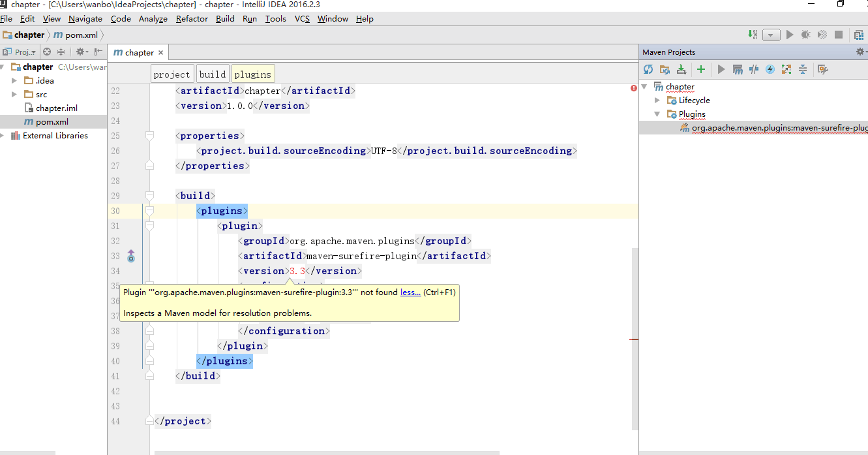
Task: Click the red error stripe mark
Action: [634, 340]
